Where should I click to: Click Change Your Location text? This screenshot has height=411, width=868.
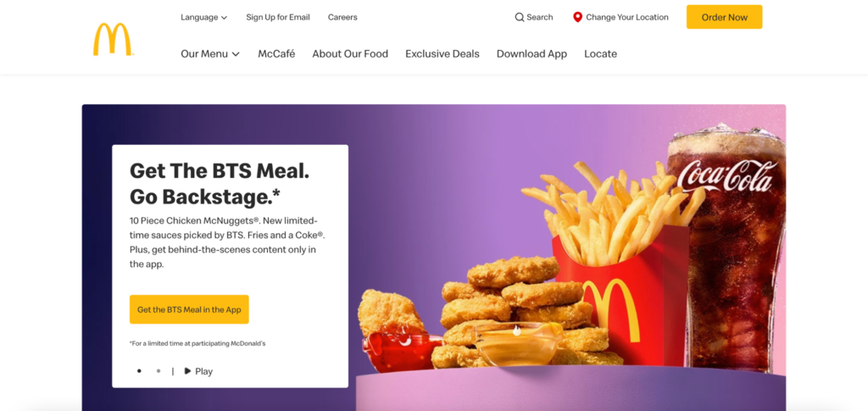(627, 17)
